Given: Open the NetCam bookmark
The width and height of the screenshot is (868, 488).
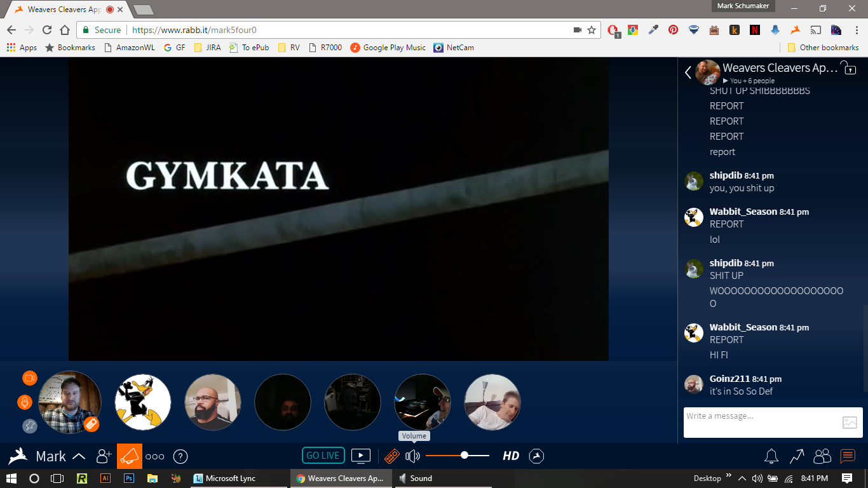Looking at the screenshot, I should [x=454, y=48].
